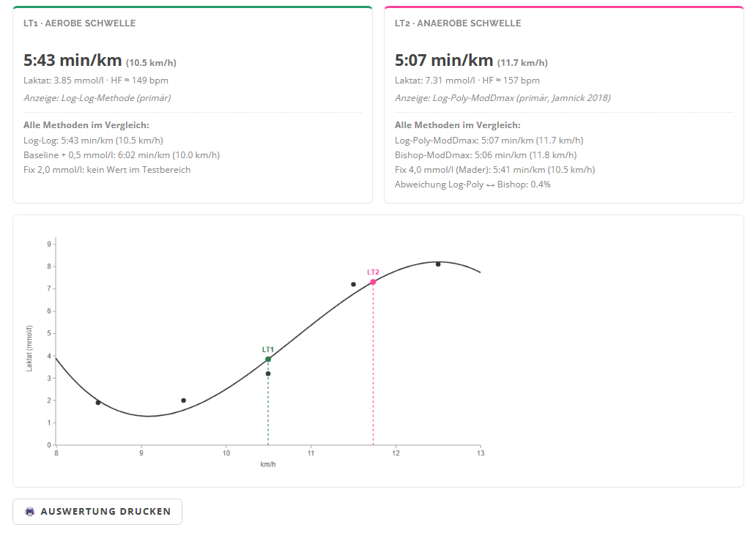The width and height of the screenshot is (756, 533).
Task: Click the 5:43 min/km pace value
Action: 73,60
